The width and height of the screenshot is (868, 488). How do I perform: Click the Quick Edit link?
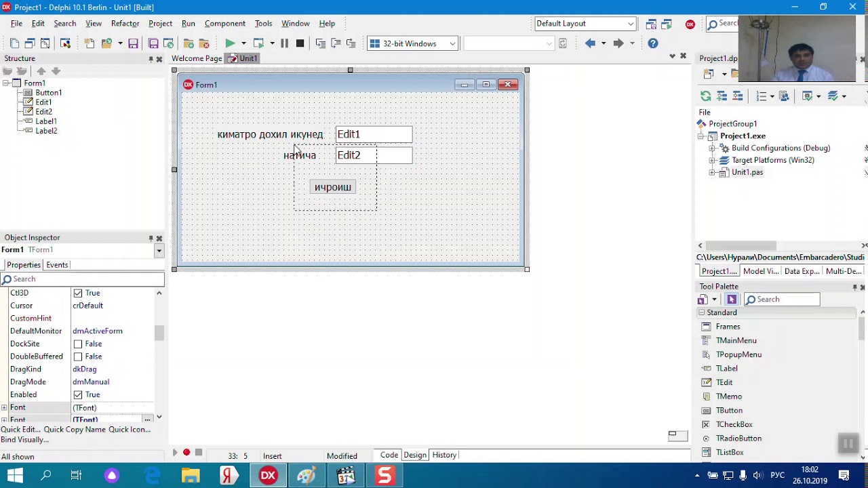click(20, 430)
